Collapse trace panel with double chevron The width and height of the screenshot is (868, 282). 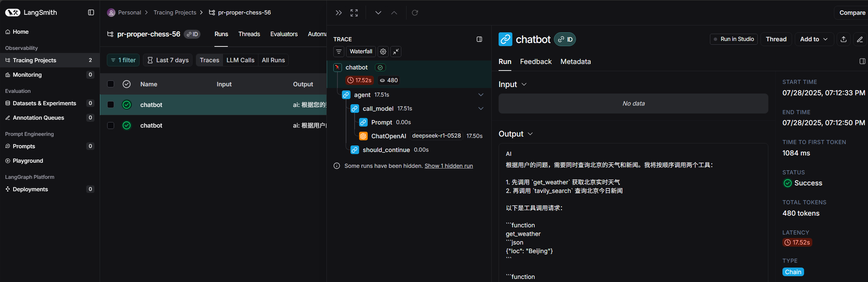tap(338, 13)
